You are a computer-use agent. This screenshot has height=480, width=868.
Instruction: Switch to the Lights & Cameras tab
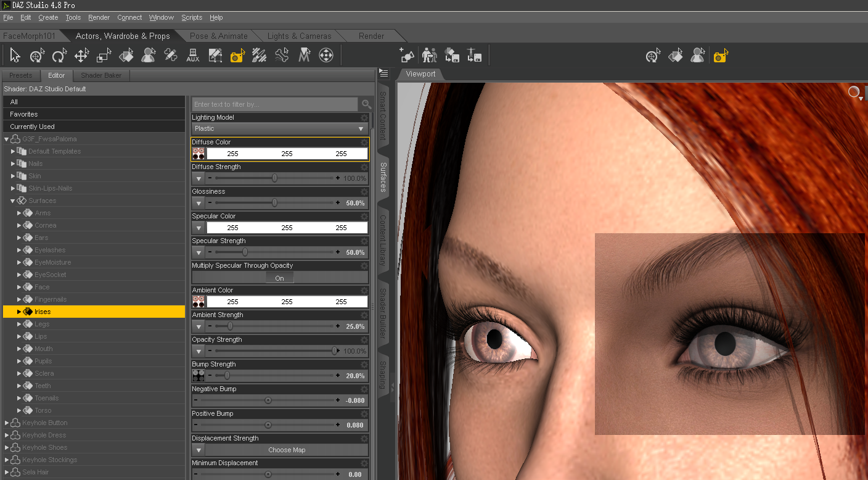pyautogui.click(x=299, y=36)
